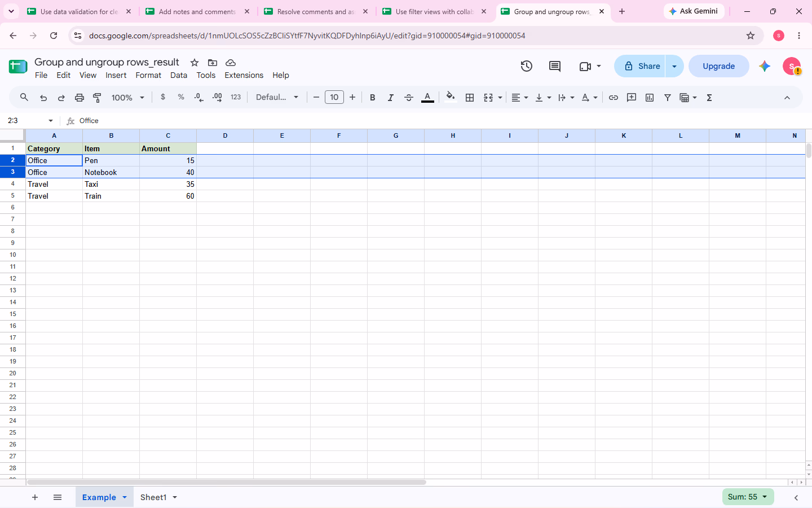Toggle bold formatting

(x=373, y=98)
